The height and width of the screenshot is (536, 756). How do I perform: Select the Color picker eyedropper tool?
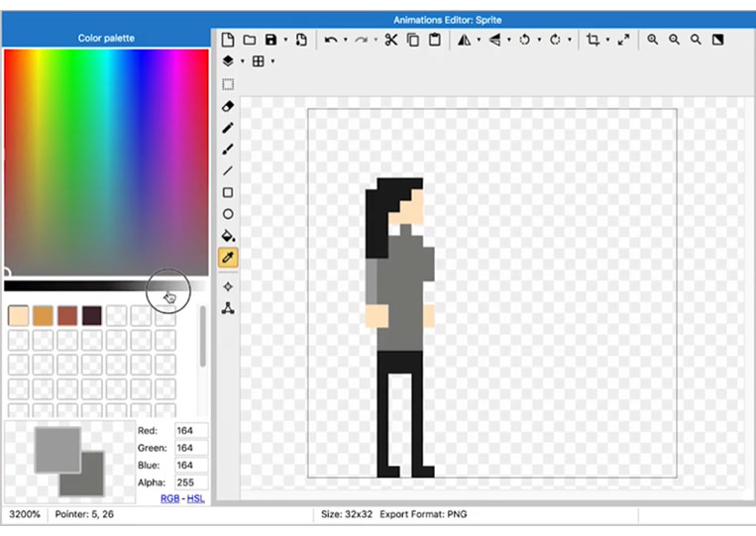(228, 258)
